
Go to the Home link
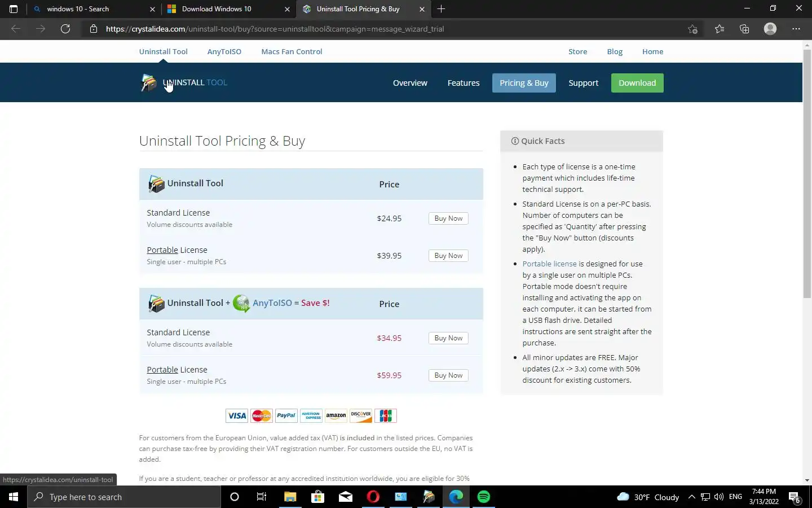coord(652,51)
